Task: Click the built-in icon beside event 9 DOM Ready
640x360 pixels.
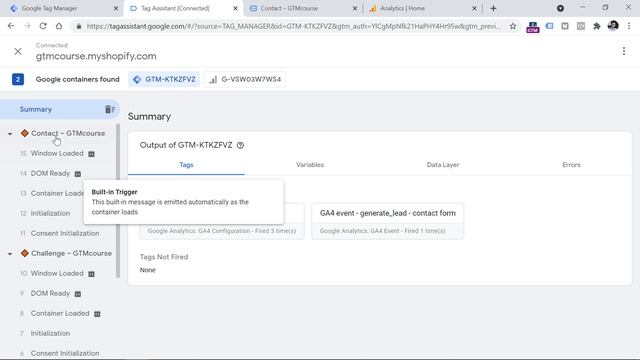Action: click(x=78, y=294)
